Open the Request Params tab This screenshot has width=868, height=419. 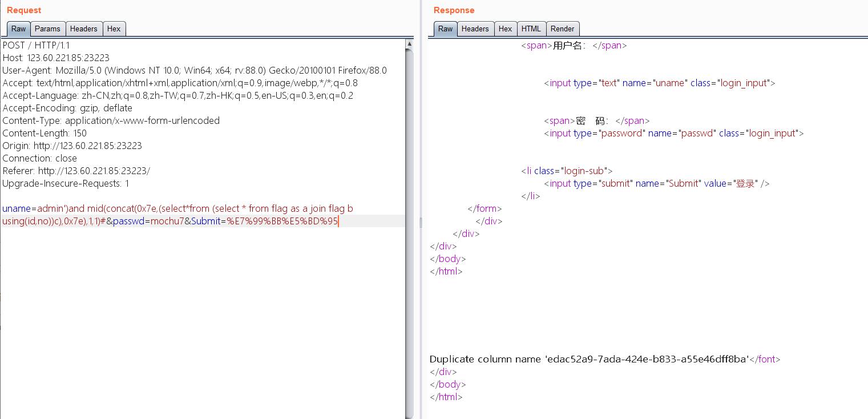tap(47, 29)
